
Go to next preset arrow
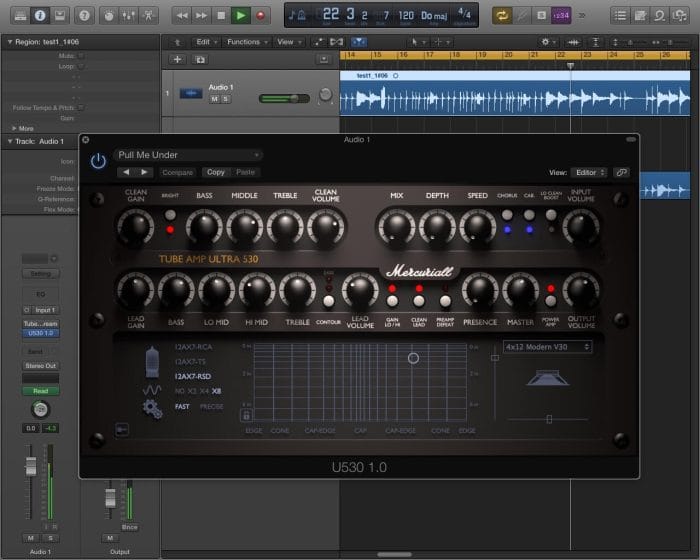(144, 172)
